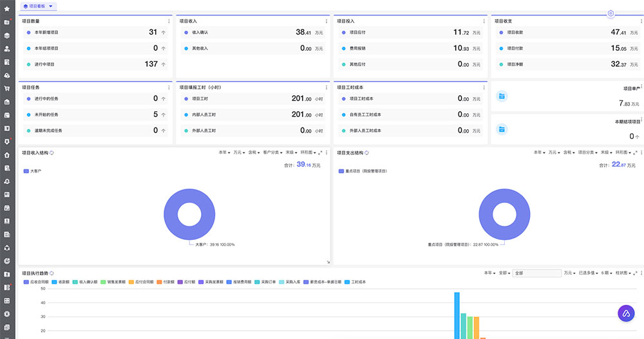Click the star favorites icon in sidebar

click(x=7, y=9)
